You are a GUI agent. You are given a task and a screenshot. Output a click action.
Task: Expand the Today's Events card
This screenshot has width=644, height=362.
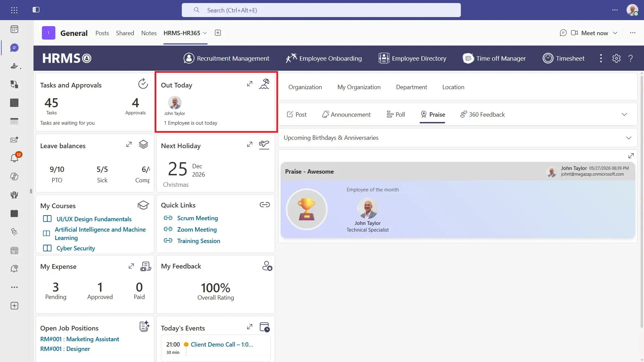pos(250,327)
